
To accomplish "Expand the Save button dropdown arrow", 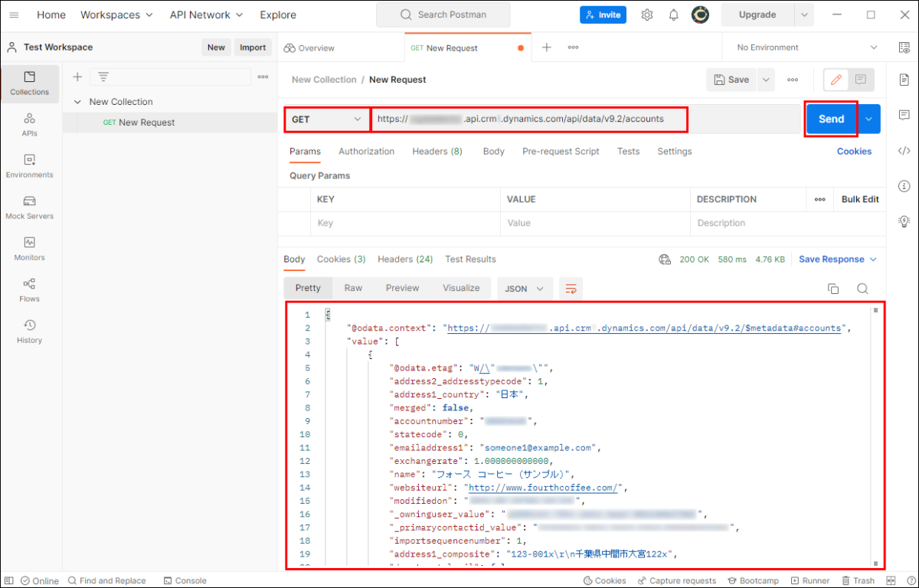I will (x=766, y=80).
